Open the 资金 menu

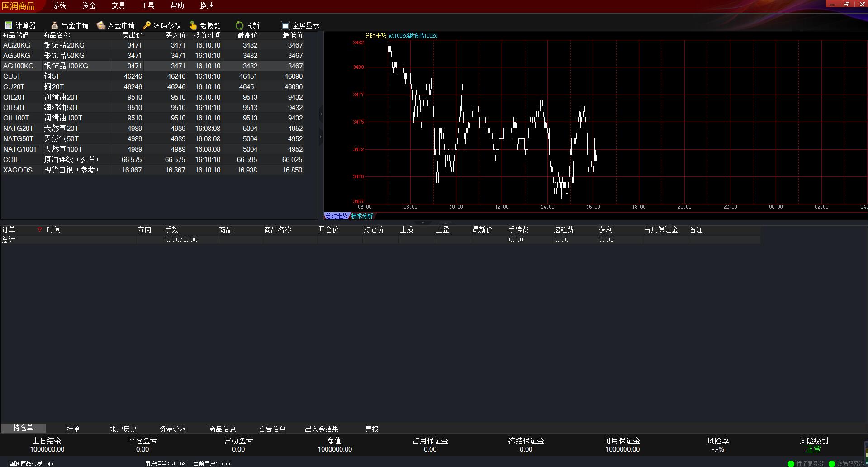[89, 5]
